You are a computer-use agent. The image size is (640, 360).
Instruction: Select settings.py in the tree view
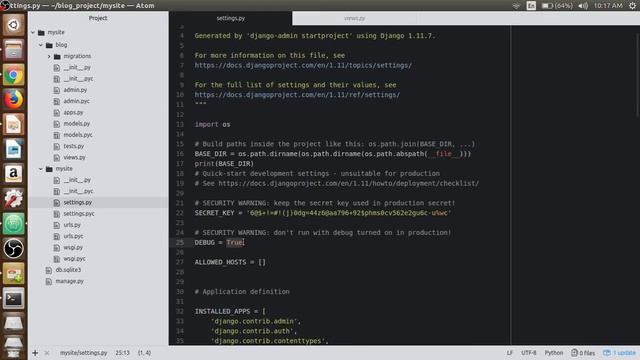click(x=78, y=202)
